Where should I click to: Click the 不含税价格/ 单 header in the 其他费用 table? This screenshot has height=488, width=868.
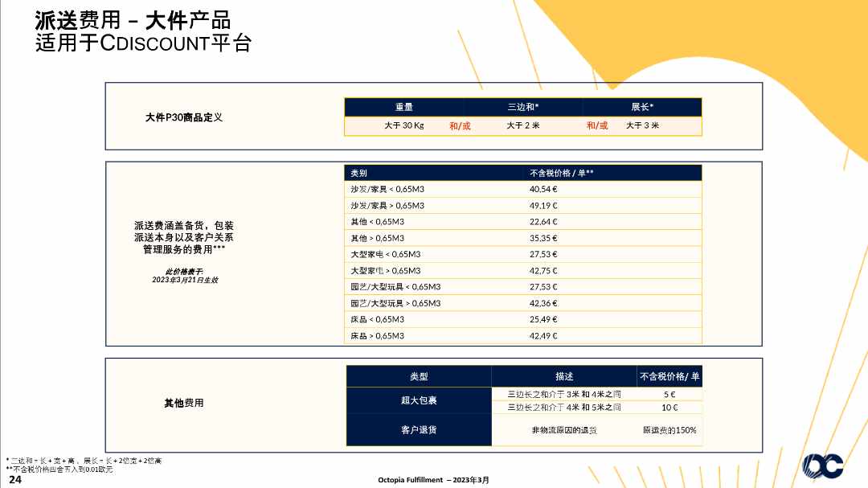669,377
